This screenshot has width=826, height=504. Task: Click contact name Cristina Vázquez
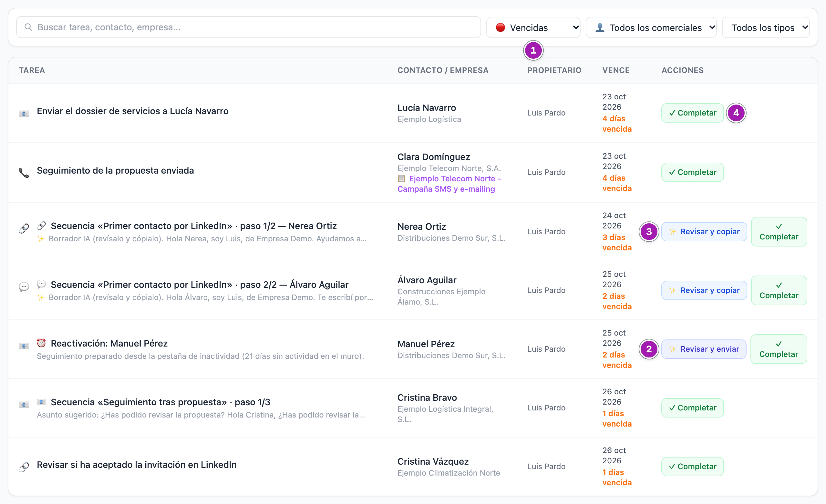pos(433,461)
